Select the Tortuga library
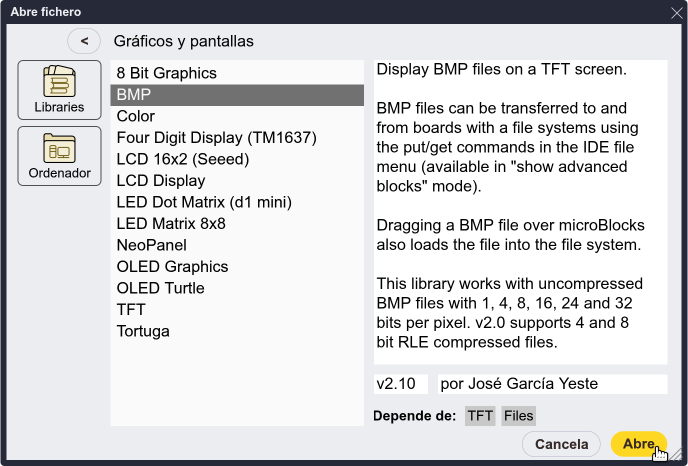The width and height of the screenshot is (688, 466). point(237,331)
